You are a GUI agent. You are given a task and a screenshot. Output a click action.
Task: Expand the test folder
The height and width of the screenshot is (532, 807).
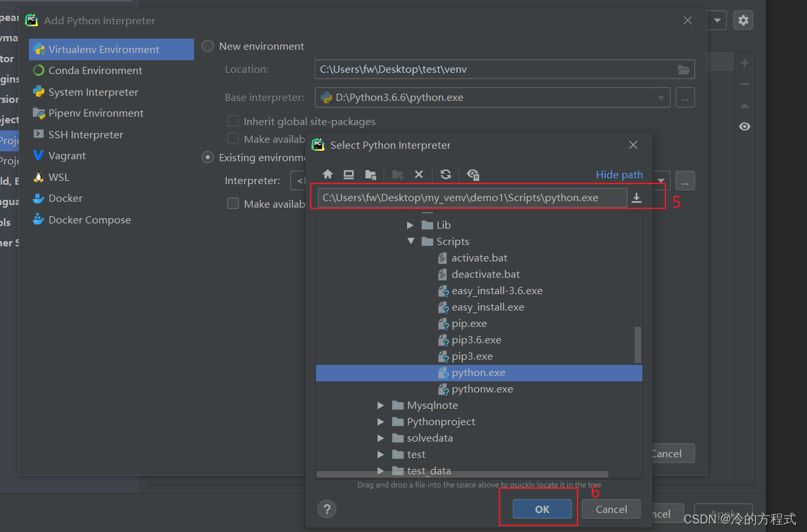click(381, 455)
